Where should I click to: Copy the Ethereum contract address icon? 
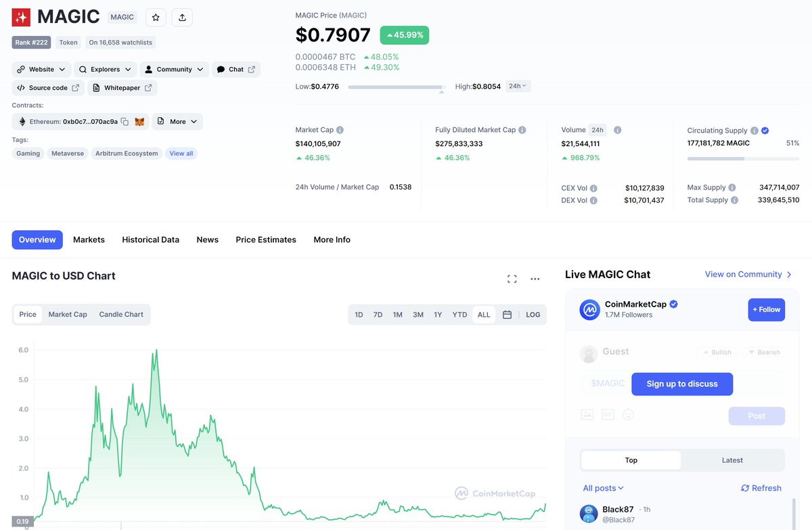click(125, 122)
